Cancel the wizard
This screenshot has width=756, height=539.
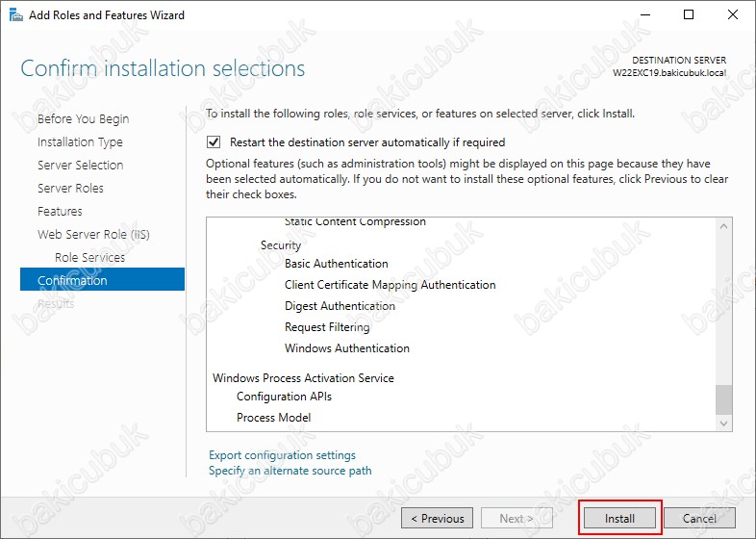click(x=699, y=518)
